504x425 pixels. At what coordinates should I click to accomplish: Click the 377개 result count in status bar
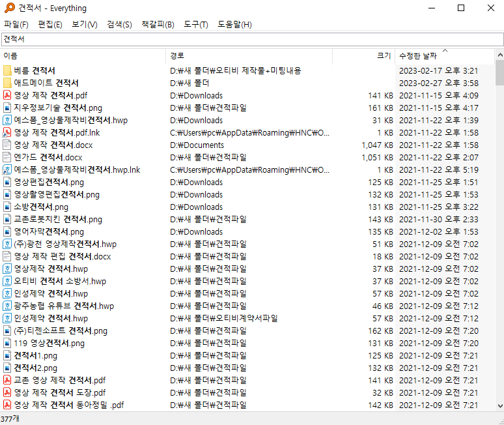10,418
